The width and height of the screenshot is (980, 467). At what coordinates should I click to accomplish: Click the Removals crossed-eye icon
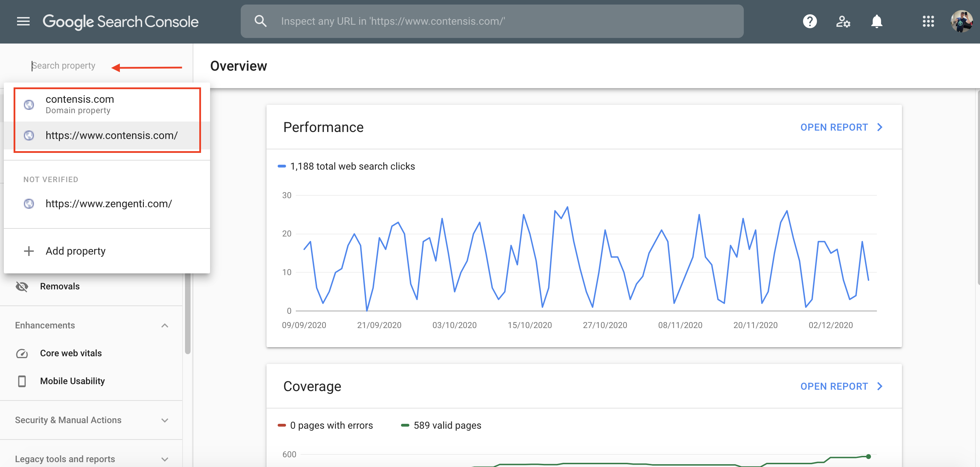coord(22,286)
